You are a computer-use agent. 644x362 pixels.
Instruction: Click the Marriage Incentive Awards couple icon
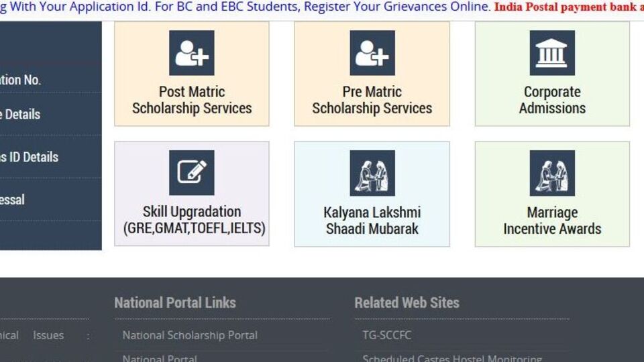pos(552,173)
